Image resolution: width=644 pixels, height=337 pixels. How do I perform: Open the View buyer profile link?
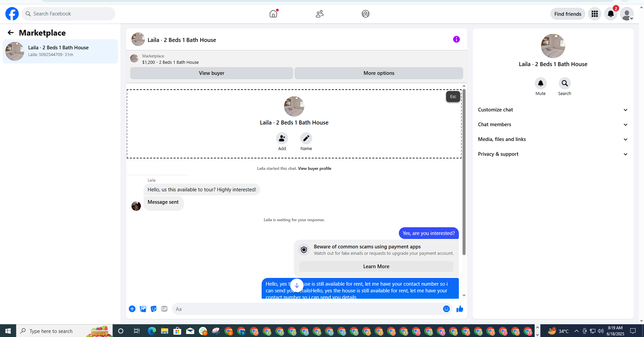click(315, 168)
